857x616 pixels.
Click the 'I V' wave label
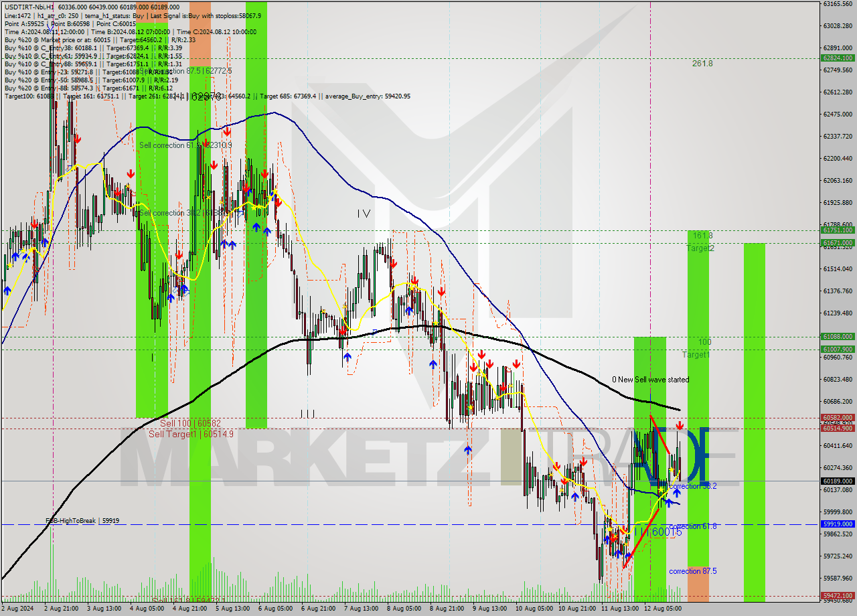point(364,214)
